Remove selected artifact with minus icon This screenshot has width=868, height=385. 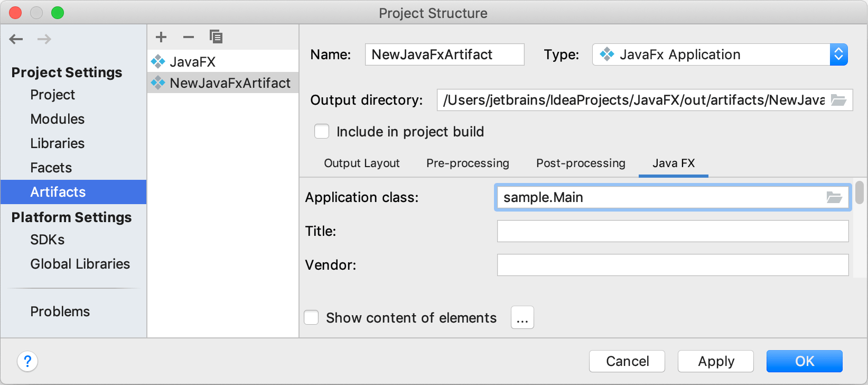[189, 37]
